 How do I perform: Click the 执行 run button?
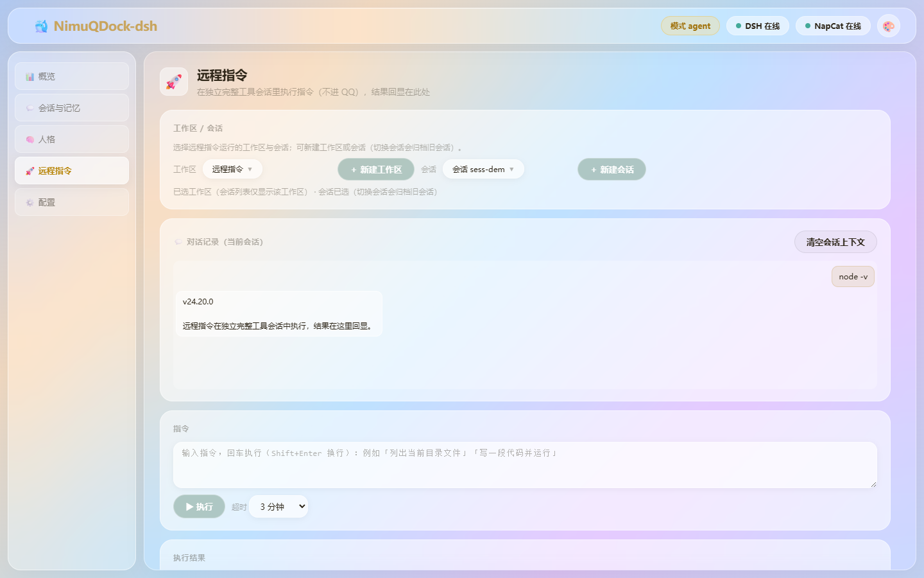[x=199, y=507]
